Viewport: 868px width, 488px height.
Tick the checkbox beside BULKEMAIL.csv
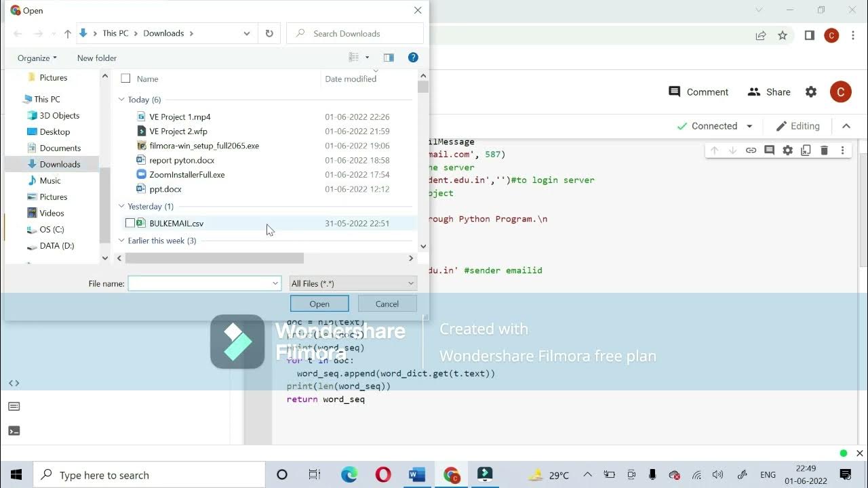130,223
